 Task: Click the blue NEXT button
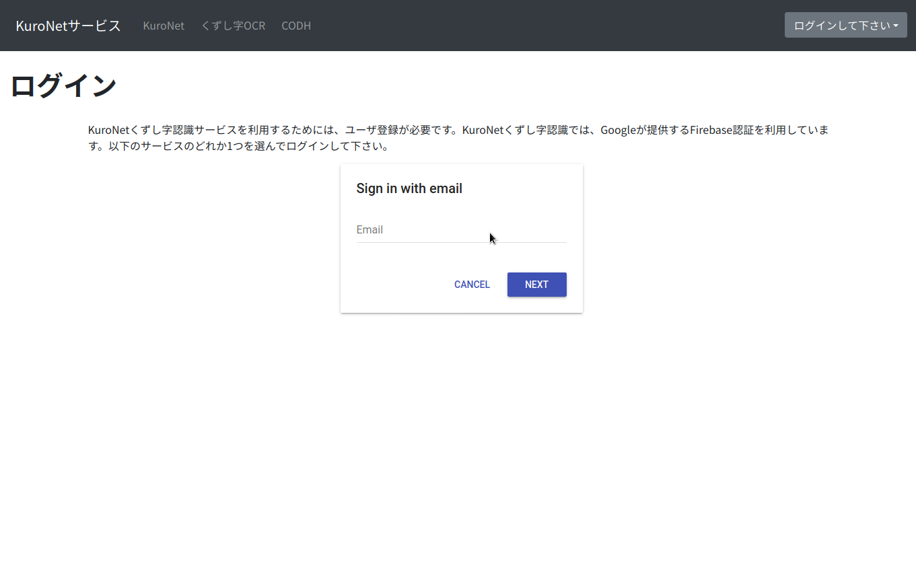coord(536,284)
